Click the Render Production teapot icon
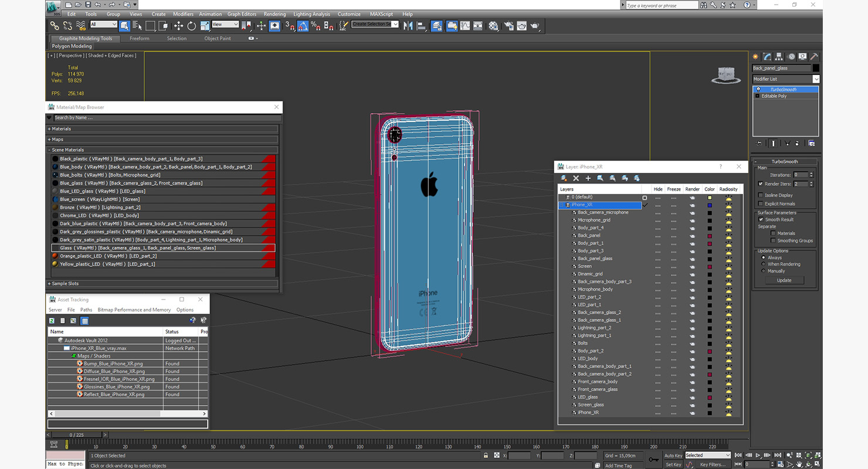The height and width of the screenshot is (469, 868). coord(534,25)
